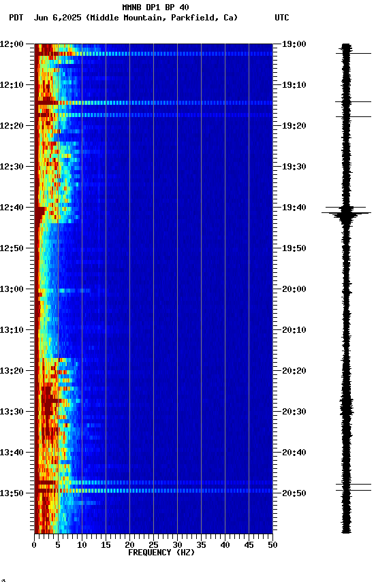Click the "FREQUENCY (HZ)" axis title

coord(161,553)
